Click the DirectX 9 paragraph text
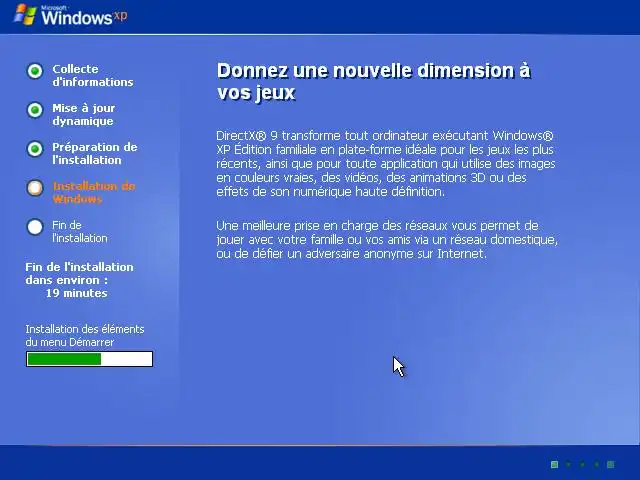Viewport: 640px width, 480px height. (386, 164)
